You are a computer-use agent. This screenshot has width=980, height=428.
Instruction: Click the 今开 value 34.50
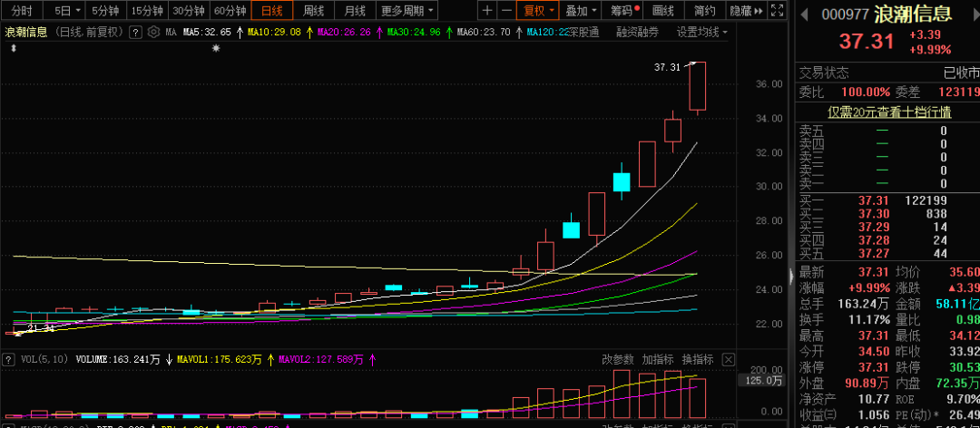873,351
